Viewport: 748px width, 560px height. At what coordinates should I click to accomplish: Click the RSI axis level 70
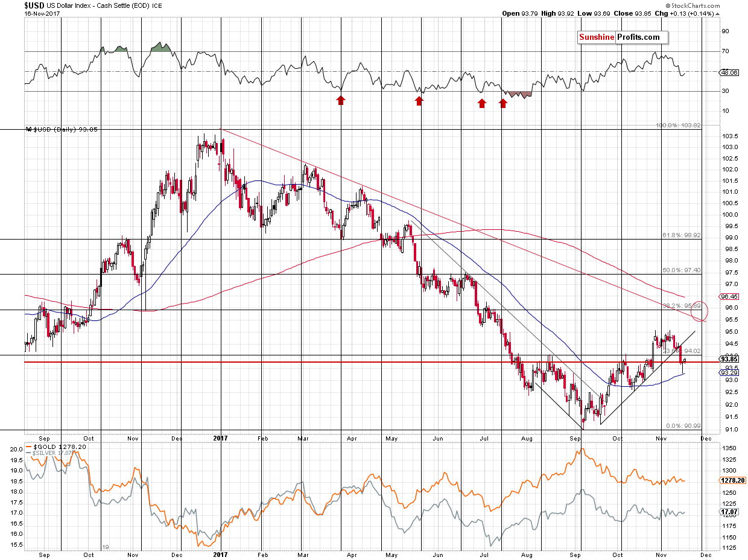pos(725,51)
